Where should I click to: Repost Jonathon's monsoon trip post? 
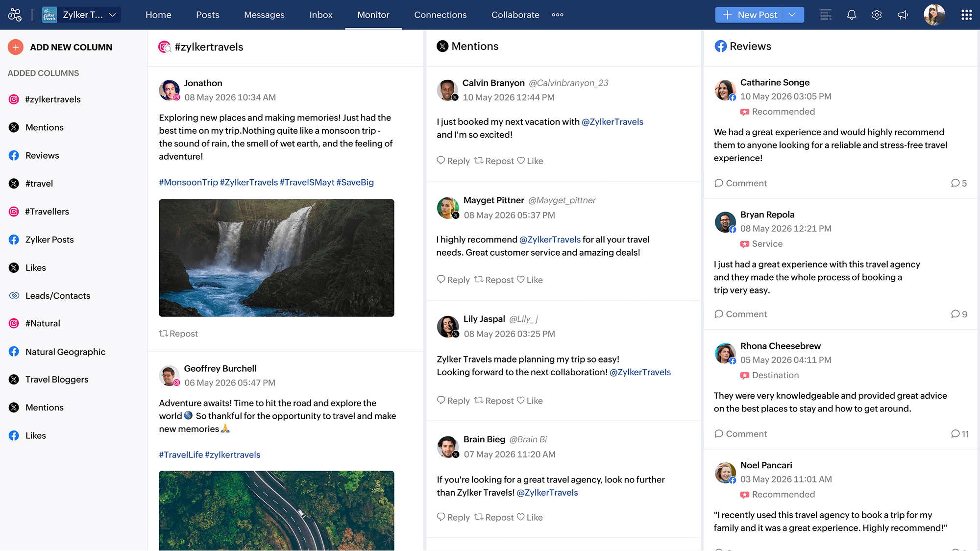pyautogui.click(x=178, y=334)
